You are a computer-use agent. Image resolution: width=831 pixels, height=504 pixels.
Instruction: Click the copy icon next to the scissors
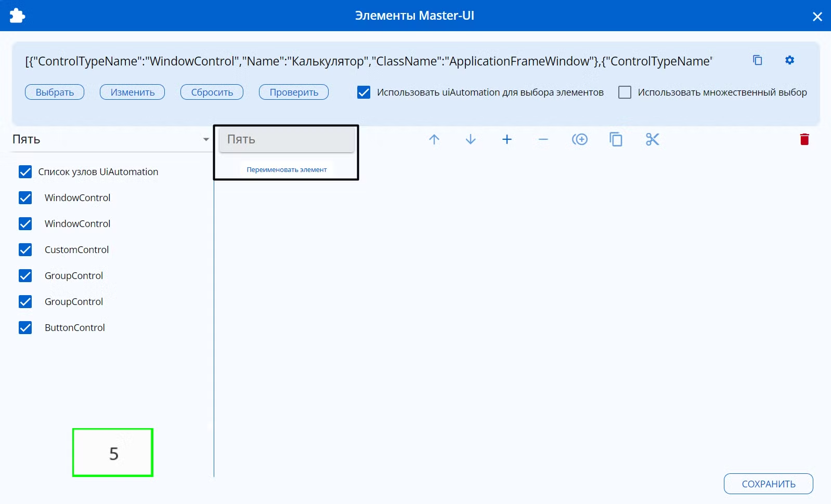pos(616,139)
